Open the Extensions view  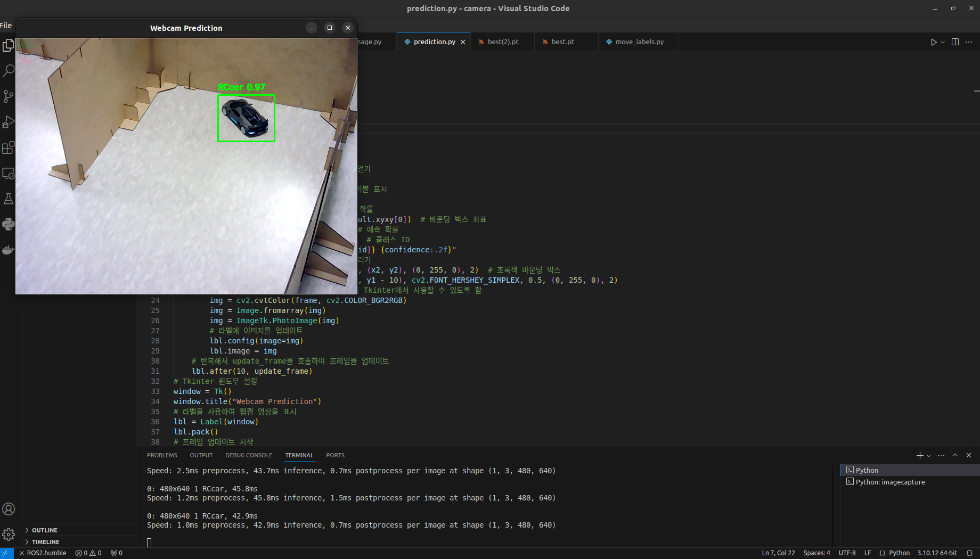click(x=8, y=147)
